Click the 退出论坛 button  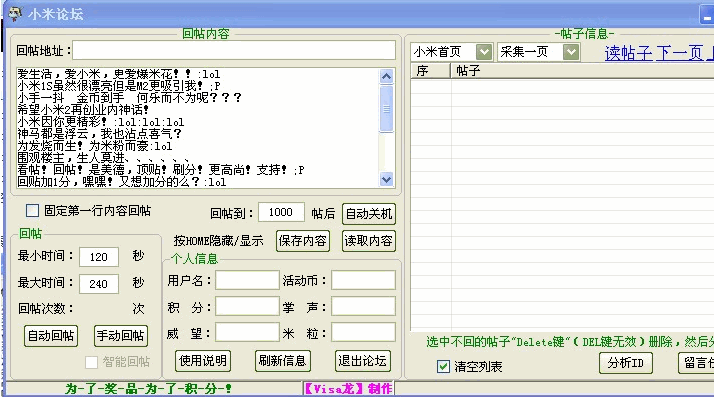click(362, 361)
